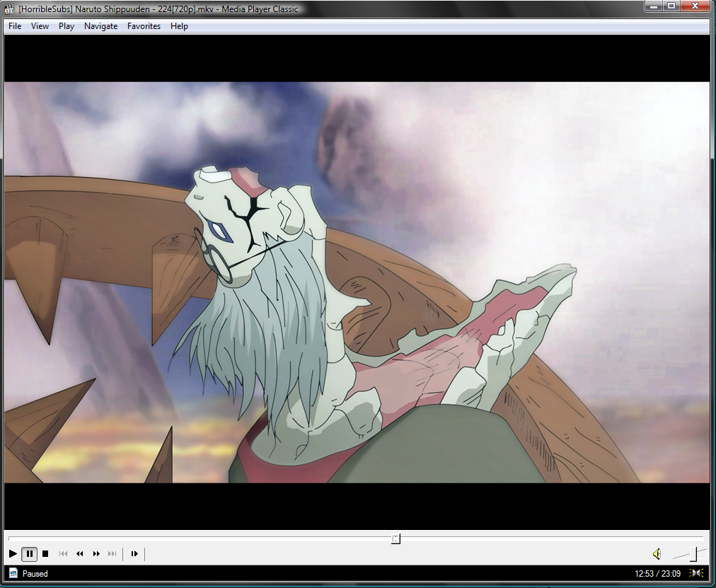Open the File menu

click(x=15, y=26)
